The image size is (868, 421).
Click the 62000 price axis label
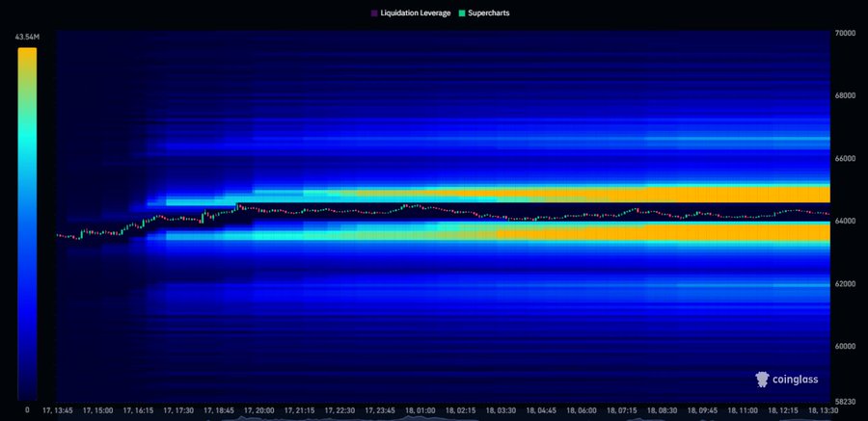point(845,283)
